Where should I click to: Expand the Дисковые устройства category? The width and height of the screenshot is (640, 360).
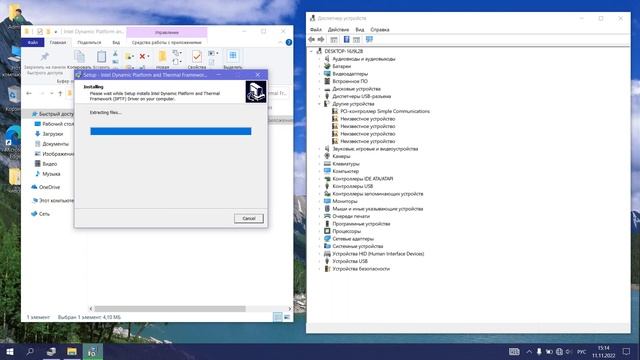point(320,89)
